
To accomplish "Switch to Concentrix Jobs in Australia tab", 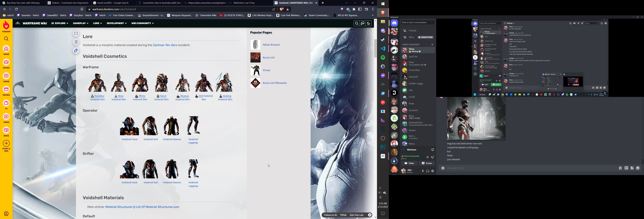I will pyautogui.click(x=159, y=3).
